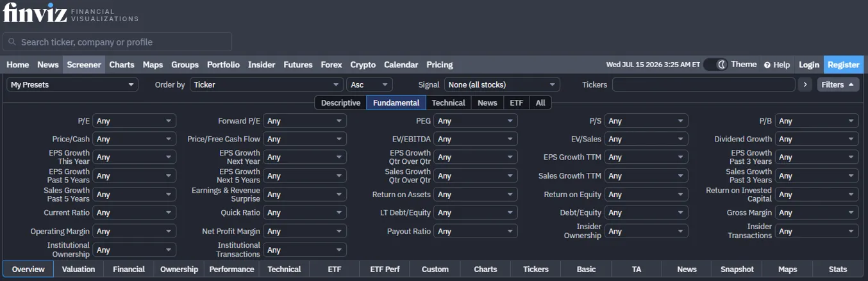Select the Stats view tab
Screen dimensions: 868x281
point(838,269)
